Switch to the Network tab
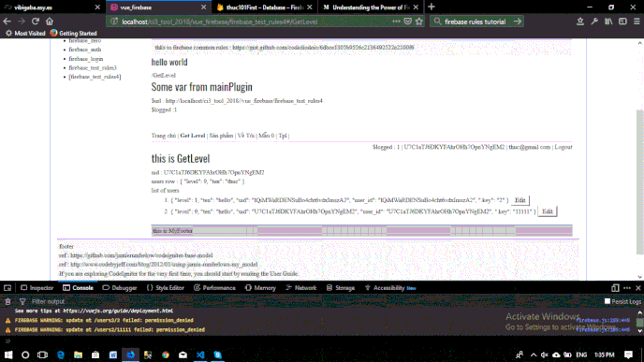This screenshot has width=644, height=362. click(301, 288)
